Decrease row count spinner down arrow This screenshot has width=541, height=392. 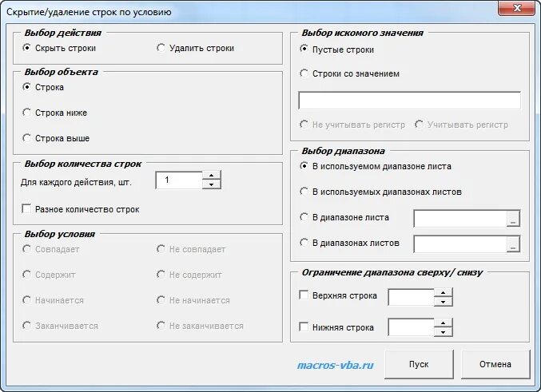click(x=211, y=184)
